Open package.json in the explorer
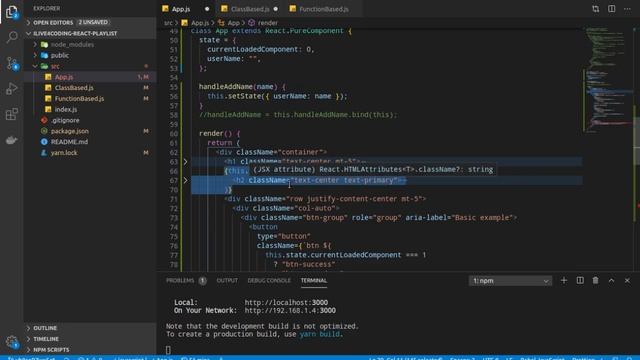640x360 pixels. [x=90, y=131]
